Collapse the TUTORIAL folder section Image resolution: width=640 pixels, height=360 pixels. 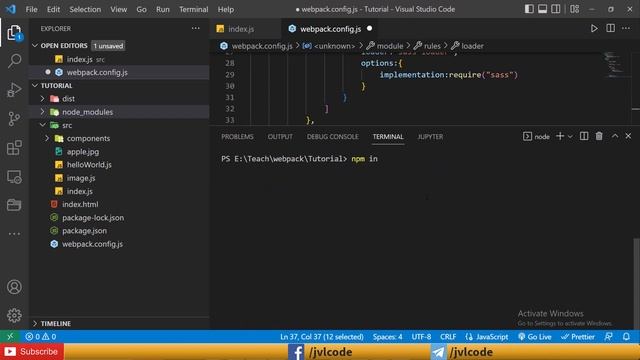pos(35,86)
